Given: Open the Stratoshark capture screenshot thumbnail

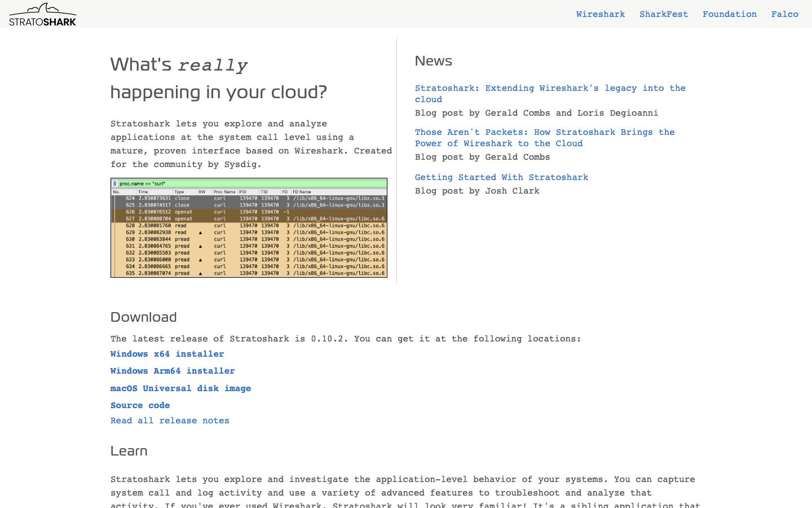Looking at the screenshot, I should click(249, 227).
